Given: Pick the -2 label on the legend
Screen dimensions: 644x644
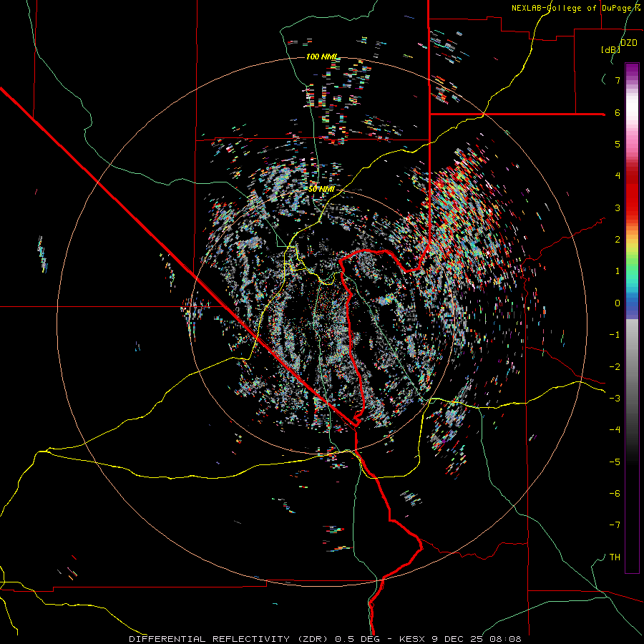Looking at the screenshot, I should (x=615, y=367).
